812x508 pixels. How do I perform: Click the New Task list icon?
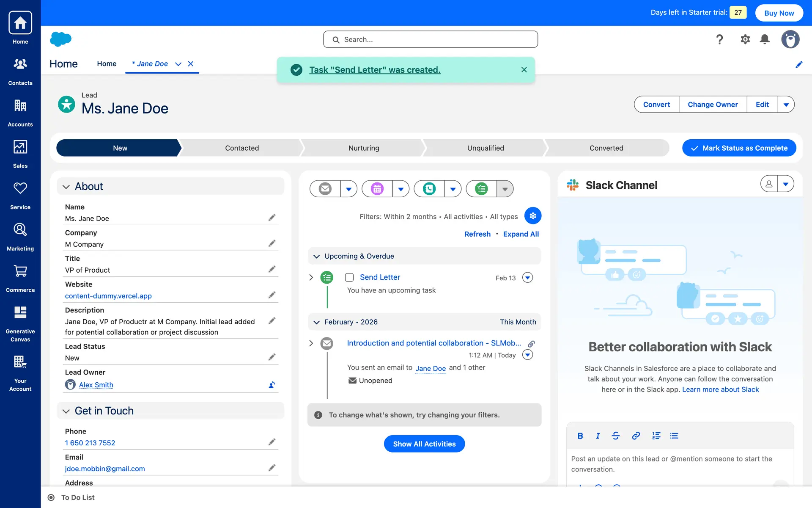coord(481,189)
